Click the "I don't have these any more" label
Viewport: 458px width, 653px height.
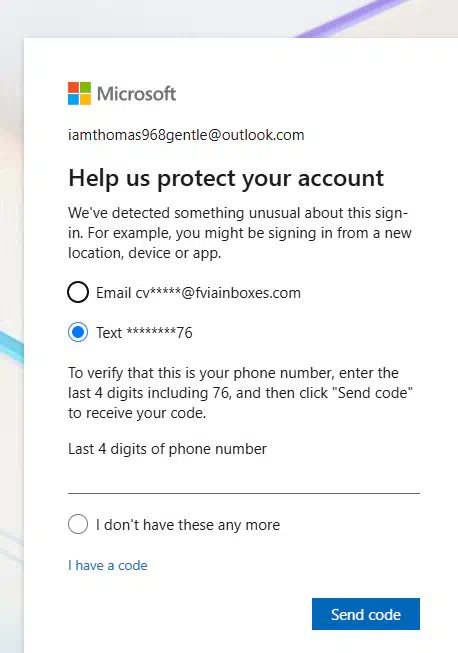click(188, 525)
